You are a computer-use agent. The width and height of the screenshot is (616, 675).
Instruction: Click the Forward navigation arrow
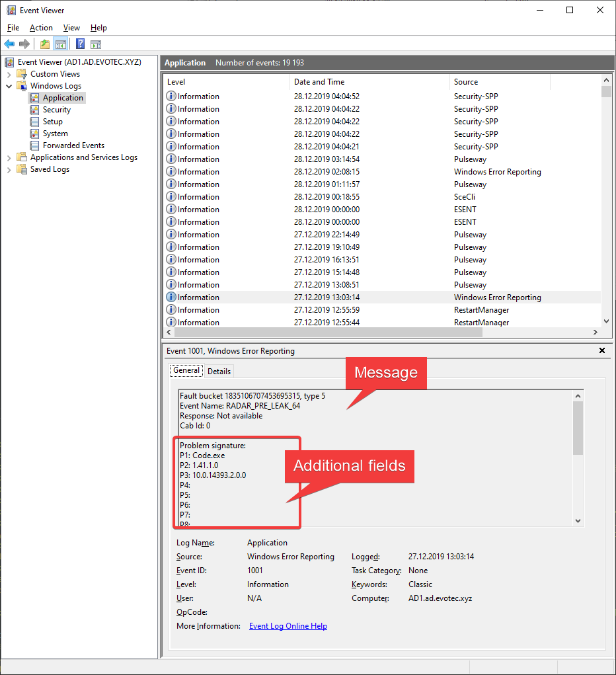pos(24,44)
